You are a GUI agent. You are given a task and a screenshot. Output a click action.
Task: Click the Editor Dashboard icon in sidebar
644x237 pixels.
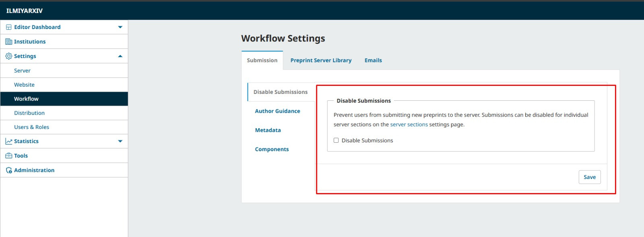[x=8, y=27]
